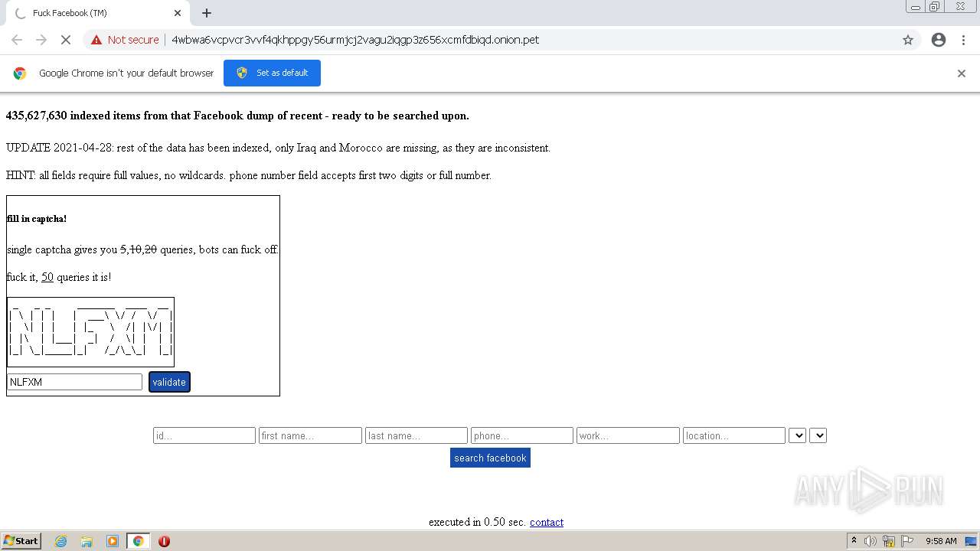
Task: Click the underlined 50 queries text
Action: (x=47, y=277)
